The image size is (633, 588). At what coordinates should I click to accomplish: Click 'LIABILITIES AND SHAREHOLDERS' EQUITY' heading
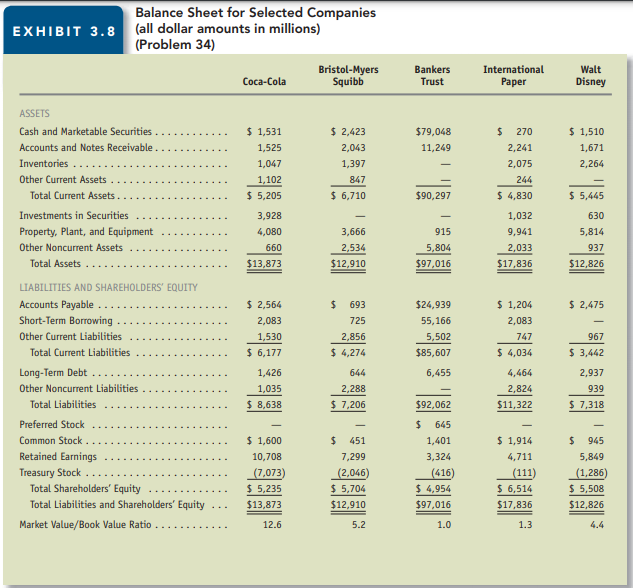click(108, 287)
